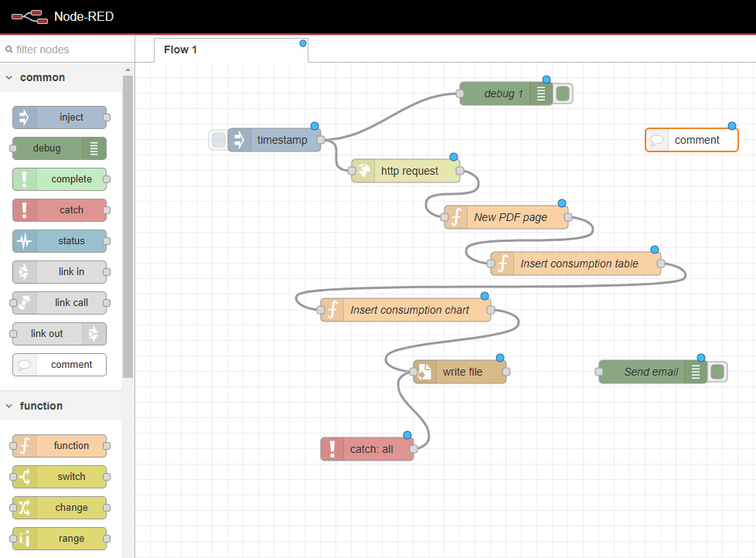Viewport: 756px width, 558px height.
Task: Select the inject node in palette
Action: (60, 117)
